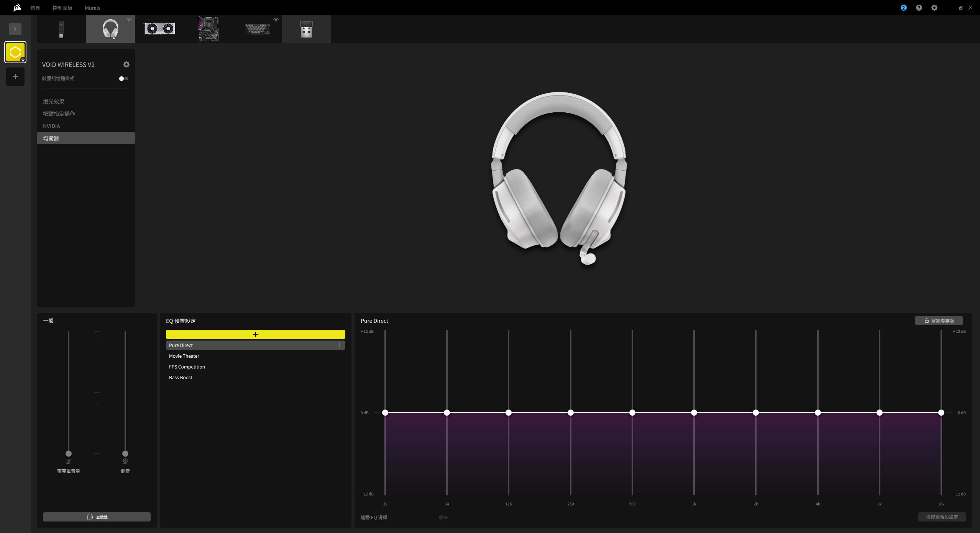Open the 燈光效果 section

click(54, 101)
